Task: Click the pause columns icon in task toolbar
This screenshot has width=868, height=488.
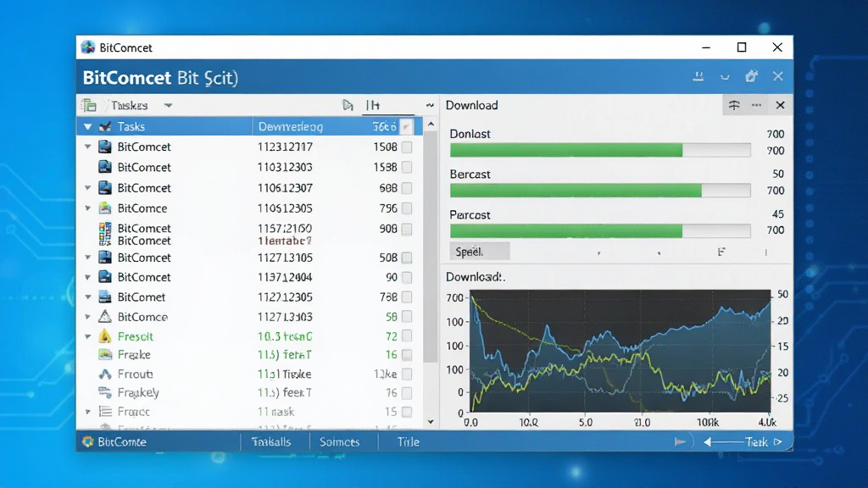Action: 373,105
